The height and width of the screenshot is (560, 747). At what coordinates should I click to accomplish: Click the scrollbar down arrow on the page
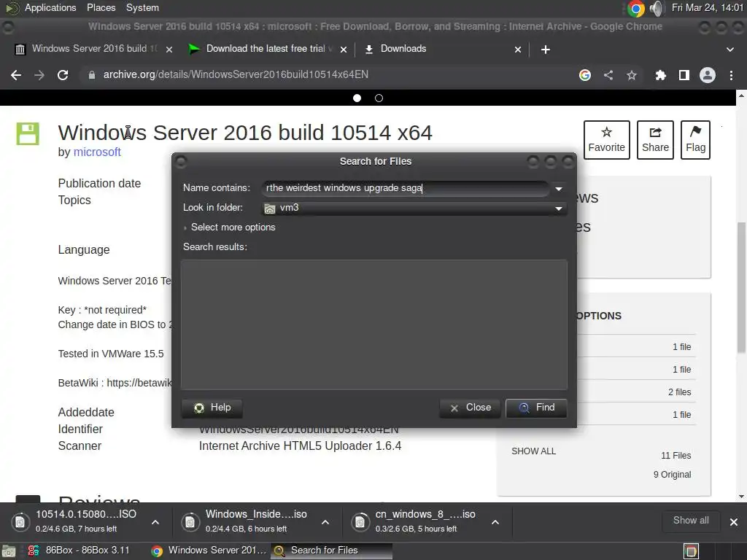click(741, 497)
